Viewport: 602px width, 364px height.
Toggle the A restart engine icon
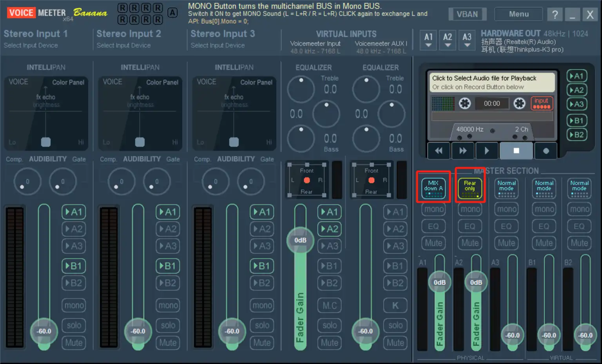172,13
